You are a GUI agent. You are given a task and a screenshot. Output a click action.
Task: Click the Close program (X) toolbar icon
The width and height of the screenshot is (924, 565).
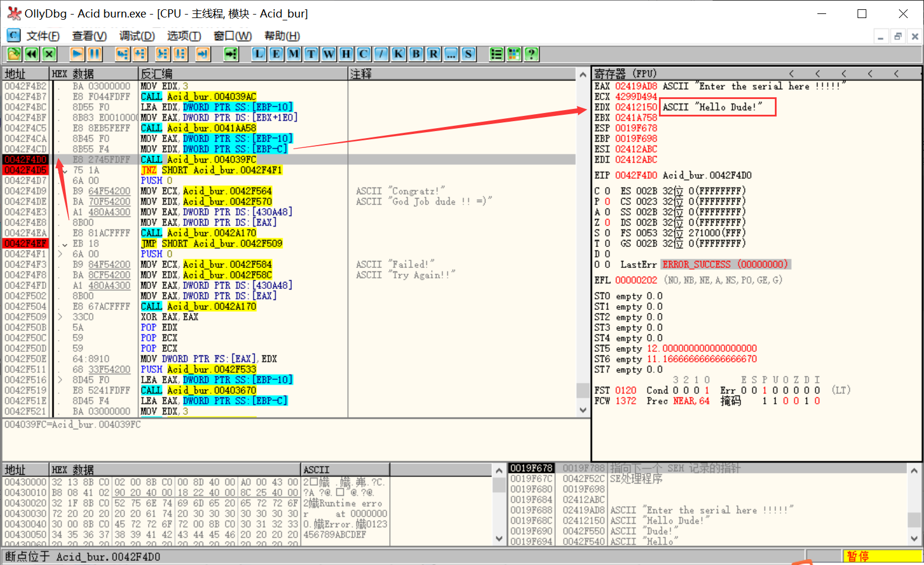[50, 54]
